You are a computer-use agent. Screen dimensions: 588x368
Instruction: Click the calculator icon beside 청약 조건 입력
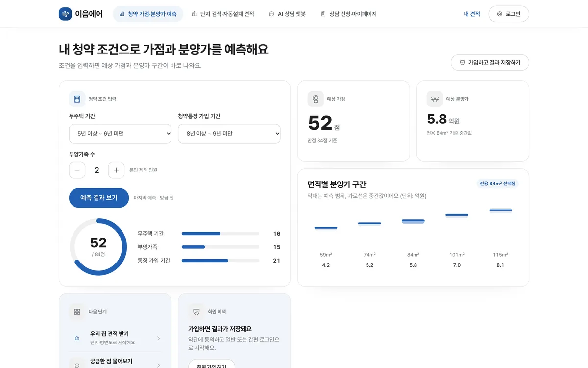click(x=77, y=99)
